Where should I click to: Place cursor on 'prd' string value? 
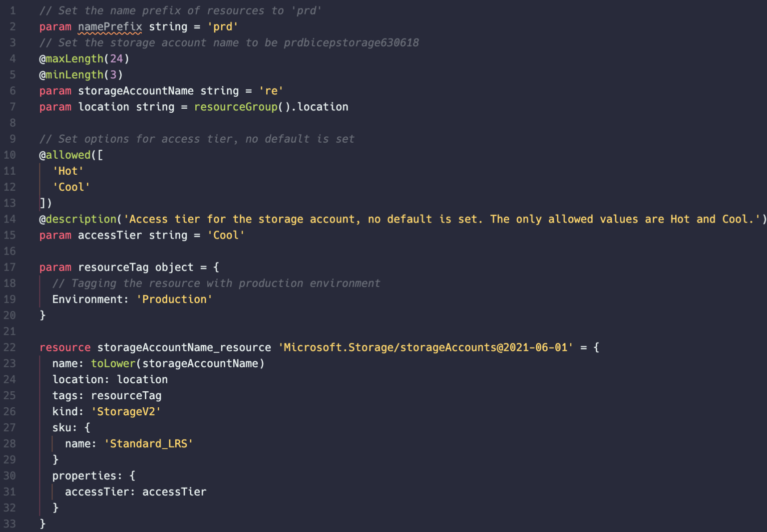pos(223,26)
